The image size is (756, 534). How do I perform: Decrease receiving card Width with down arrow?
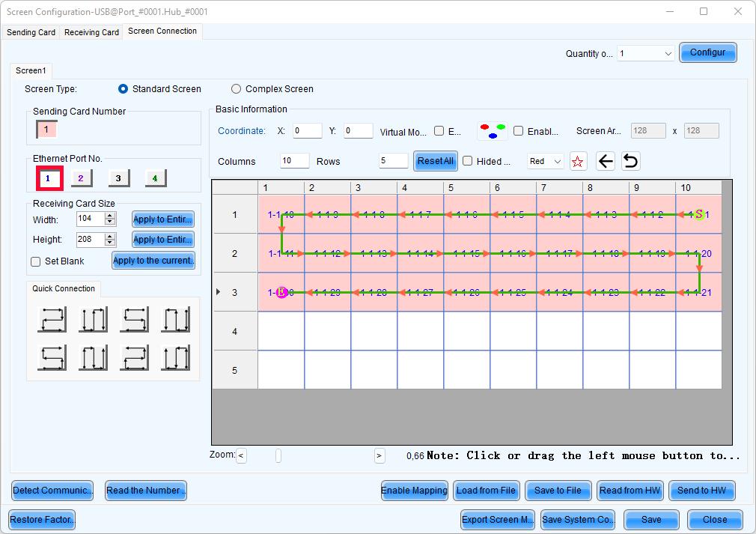tap(110, 222)
